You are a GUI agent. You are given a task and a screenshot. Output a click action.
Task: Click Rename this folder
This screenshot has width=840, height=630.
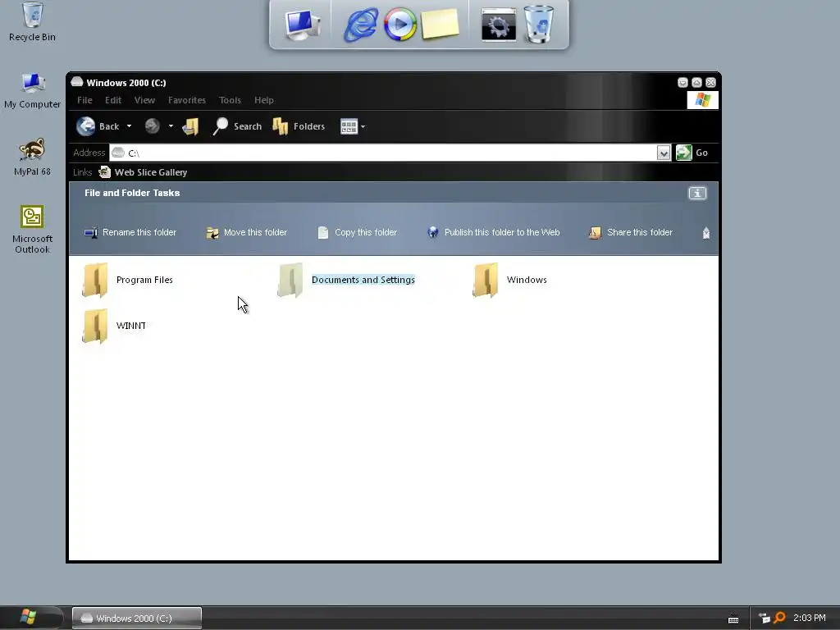tap(130, 232)
